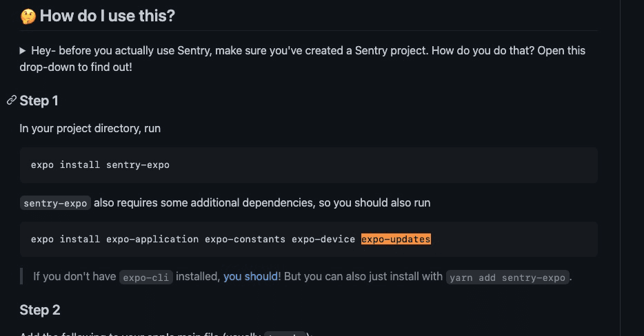The height and width of the screenshot is (336, 644).
Task: Click the 'Step 2' heading text
Action: [40, 310]
